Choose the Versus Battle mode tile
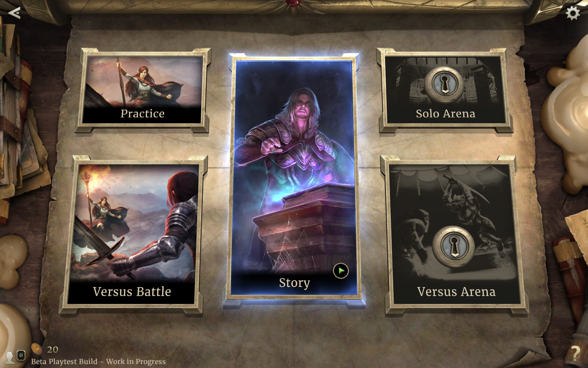 [x=132, y=234]
